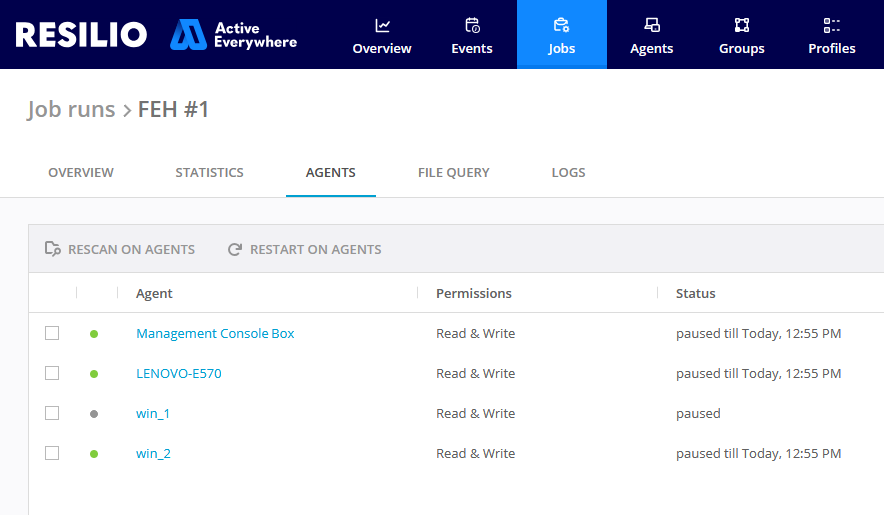884x515 pixels.
Task: Open the Events calendar icon
Action: [x=472, y=25]
